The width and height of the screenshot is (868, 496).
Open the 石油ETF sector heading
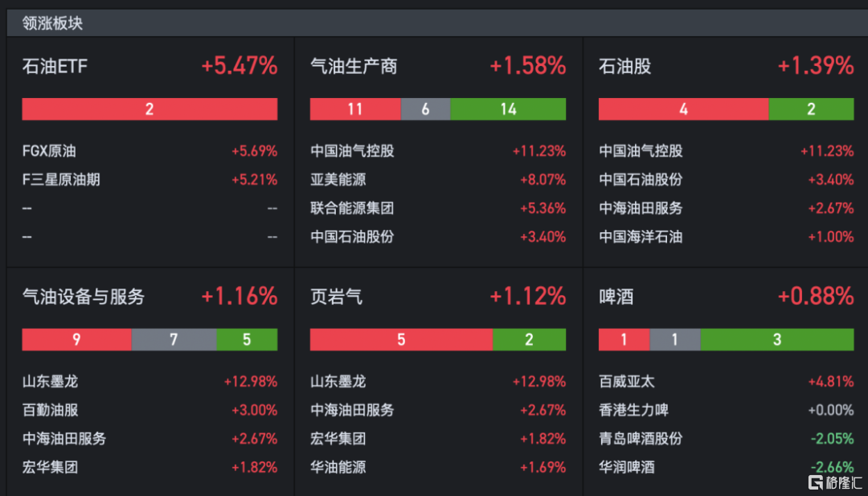(55, 67)
